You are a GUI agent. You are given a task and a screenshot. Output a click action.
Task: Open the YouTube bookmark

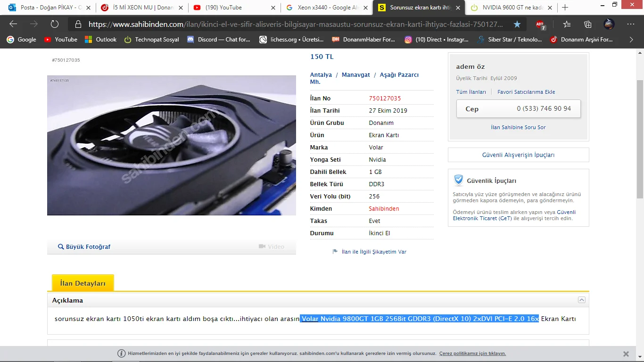click(x=60, y=40)
